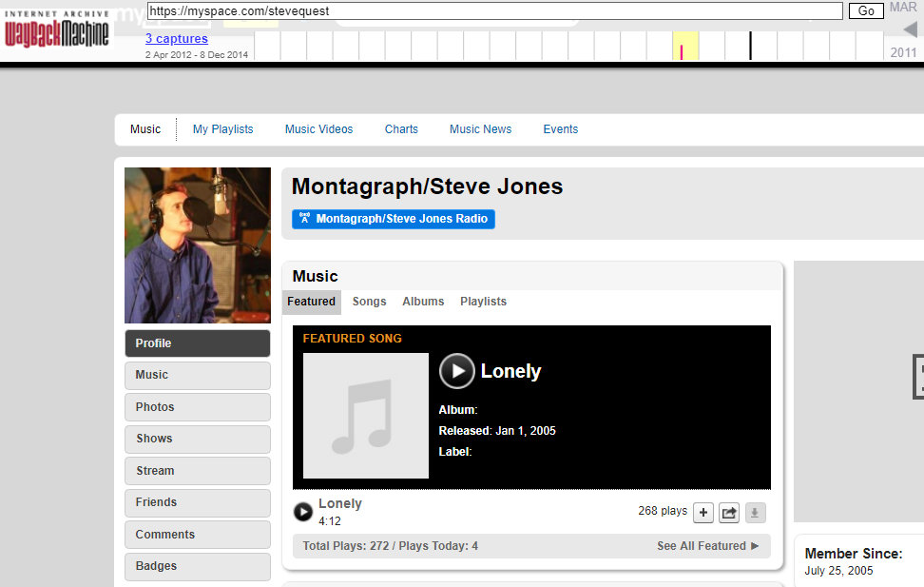Click the Montagraph/Steve Jones heading
The image size is (924, 587).
[x=427, y=187]
